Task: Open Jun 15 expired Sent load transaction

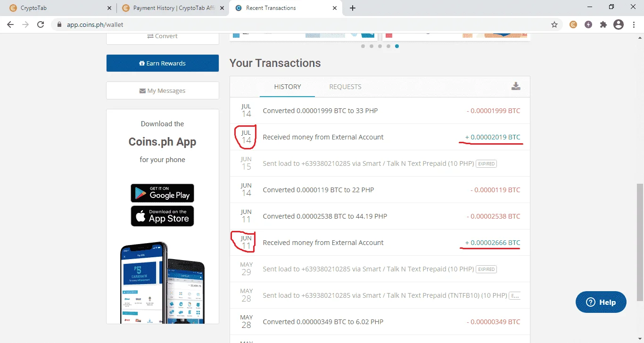Action: click(380, 163)
